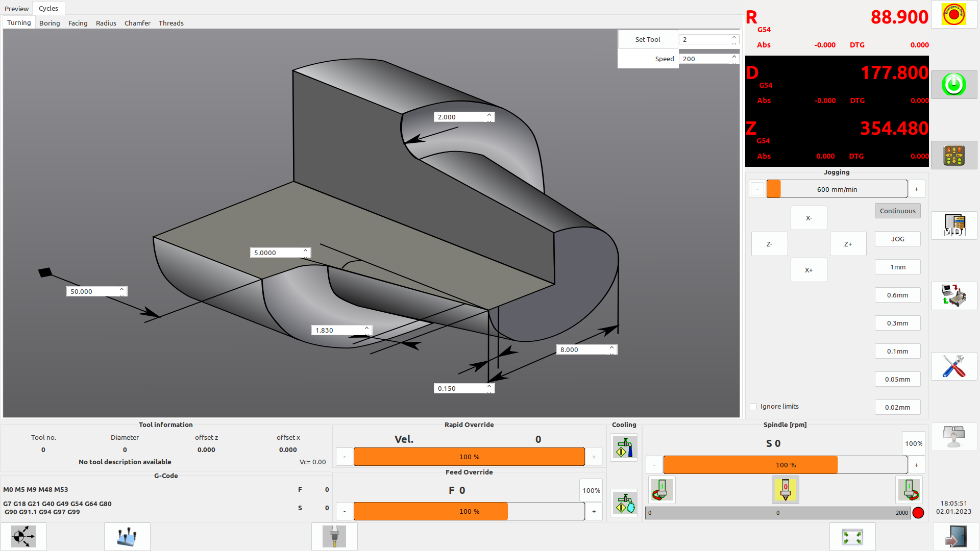Open MDI mode icon
This screenshot has height=551, width=980.
pyautogui.click(x=954, y=226)
